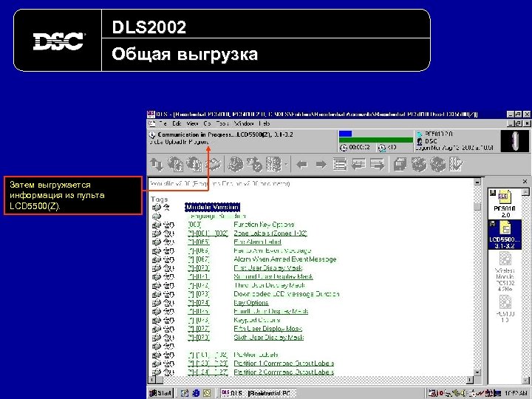532x399 pixels.
Task: Select Downloaded LCD Message Duration entry
Action: [x=287, y=294]
